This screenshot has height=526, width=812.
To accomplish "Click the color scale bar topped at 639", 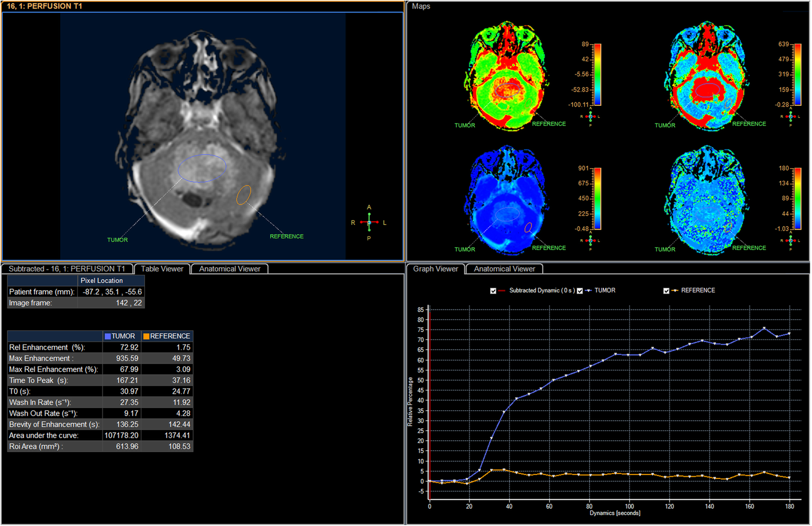I will pos(798,75).
